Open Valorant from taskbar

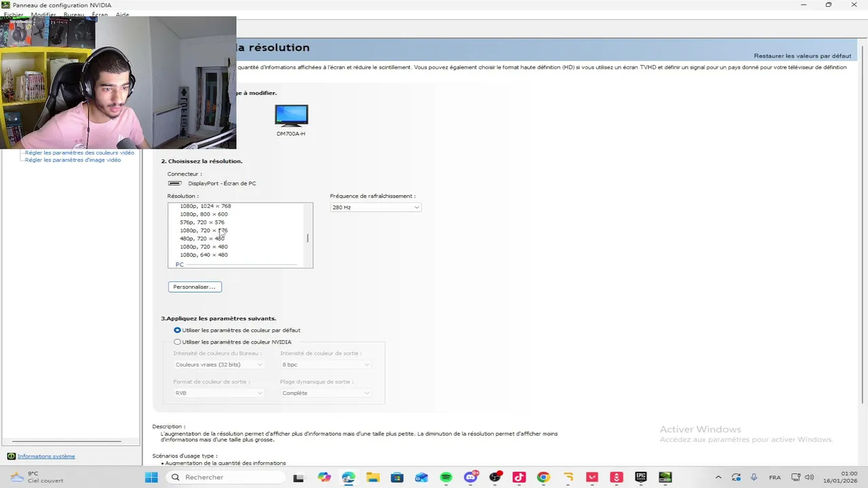coord(592,477)
